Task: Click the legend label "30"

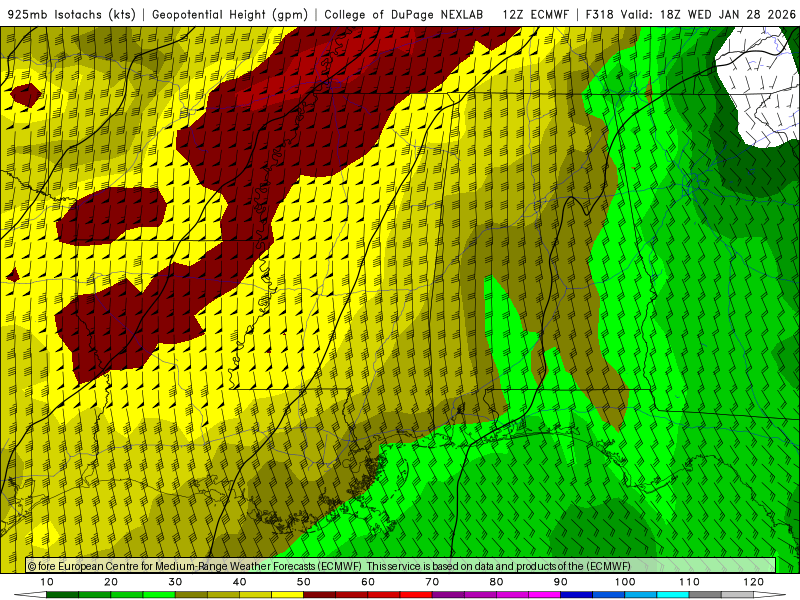Action: point(175,582)
